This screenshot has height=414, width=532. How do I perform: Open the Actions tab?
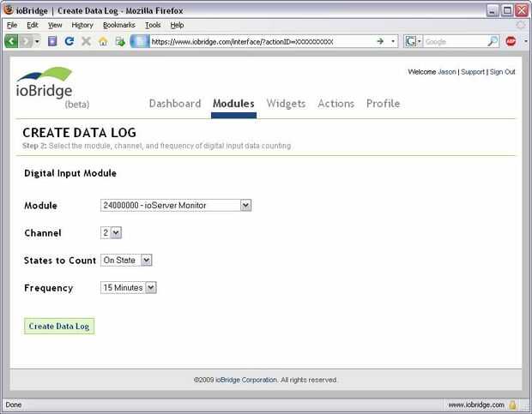click(x=336, y=104)
